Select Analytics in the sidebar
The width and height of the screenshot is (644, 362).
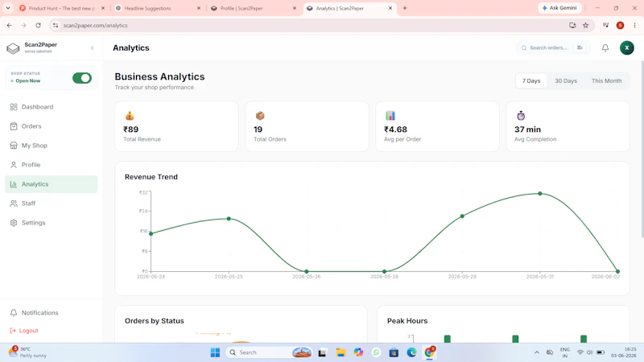52,184
